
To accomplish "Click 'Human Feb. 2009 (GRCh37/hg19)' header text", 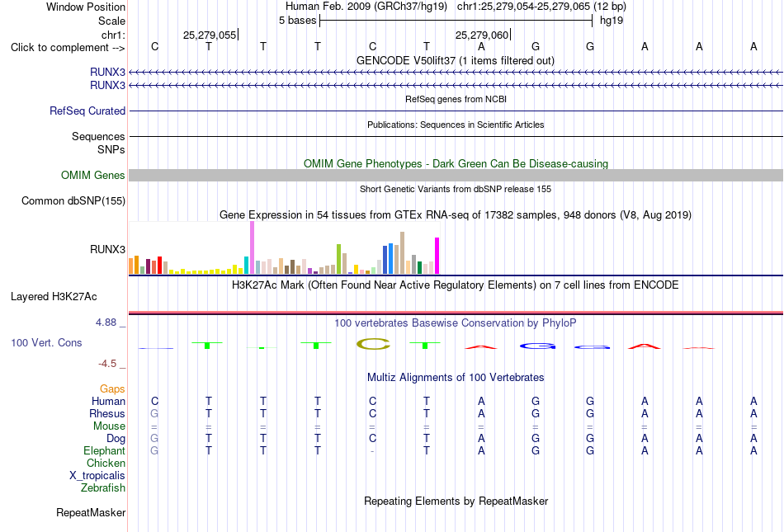I will (367, 7).
